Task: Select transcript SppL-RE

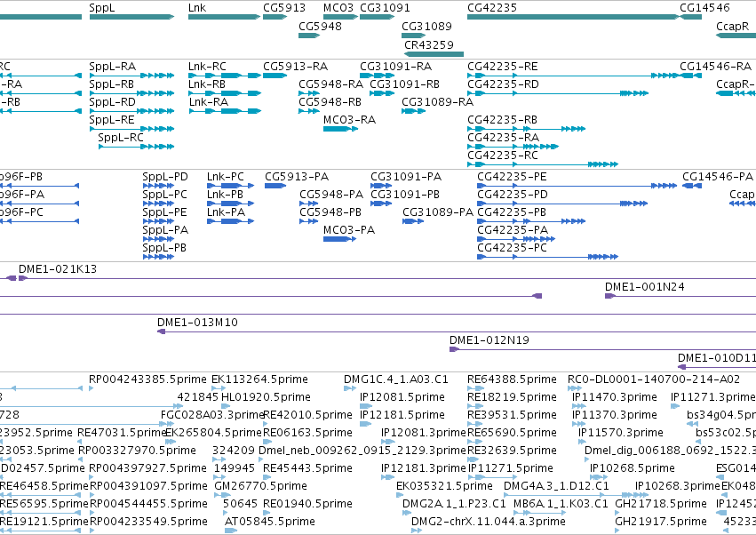Action: pos(112,120)
